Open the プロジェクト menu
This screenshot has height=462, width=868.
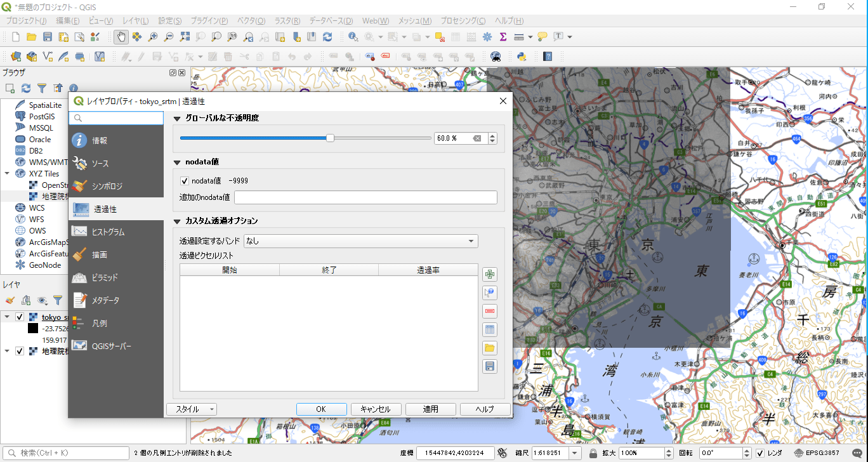(x=26, y=21)
